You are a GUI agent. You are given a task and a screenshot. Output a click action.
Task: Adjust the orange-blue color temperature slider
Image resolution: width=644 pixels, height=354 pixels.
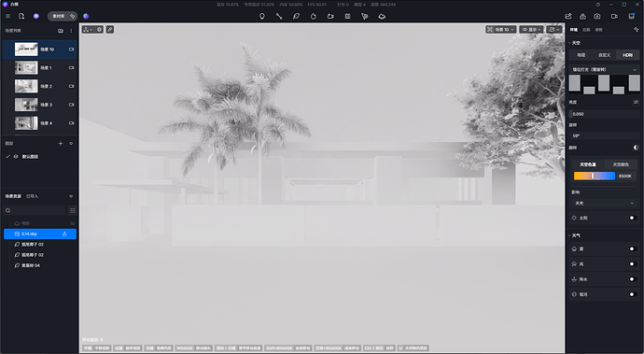(595, 176)
